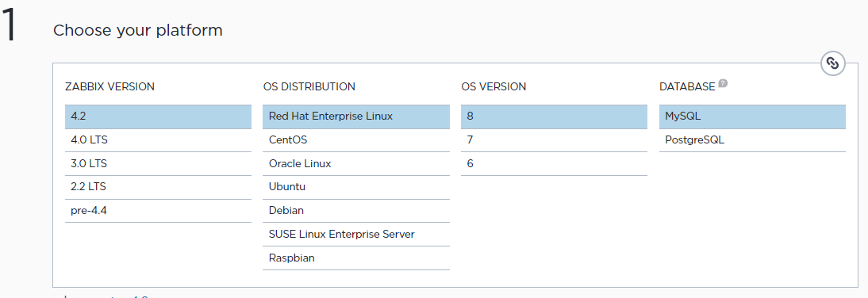The width and height of the screenshot is (868, 298).
Task: Copy the permalink via the chain link icon
Action: (x=832, y=63)
